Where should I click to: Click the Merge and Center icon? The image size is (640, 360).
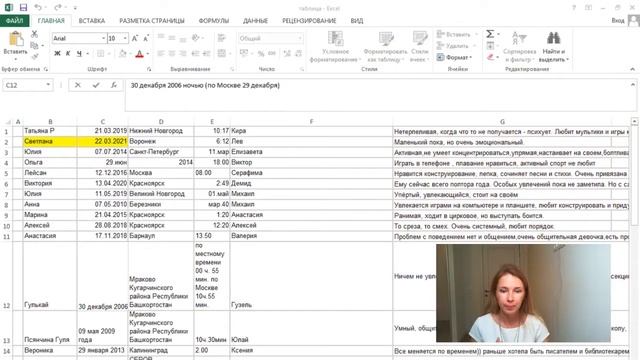click(222, 53)
